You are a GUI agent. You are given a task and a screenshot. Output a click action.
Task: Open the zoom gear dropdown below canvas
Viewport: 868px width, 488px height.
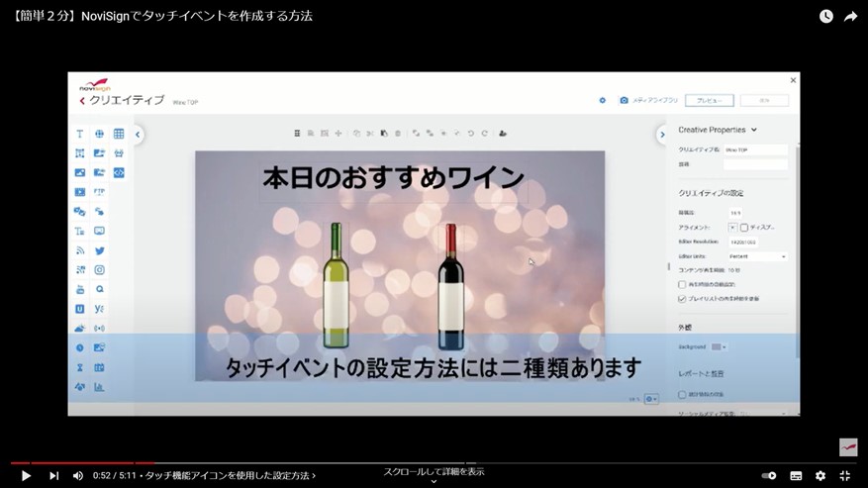point(651,399)
